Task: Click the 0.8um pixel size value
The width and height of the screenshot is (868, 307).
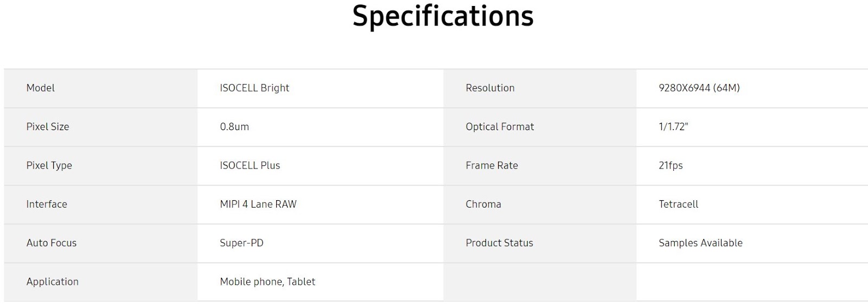Action: pyautogui.click(x=234, y=126)
